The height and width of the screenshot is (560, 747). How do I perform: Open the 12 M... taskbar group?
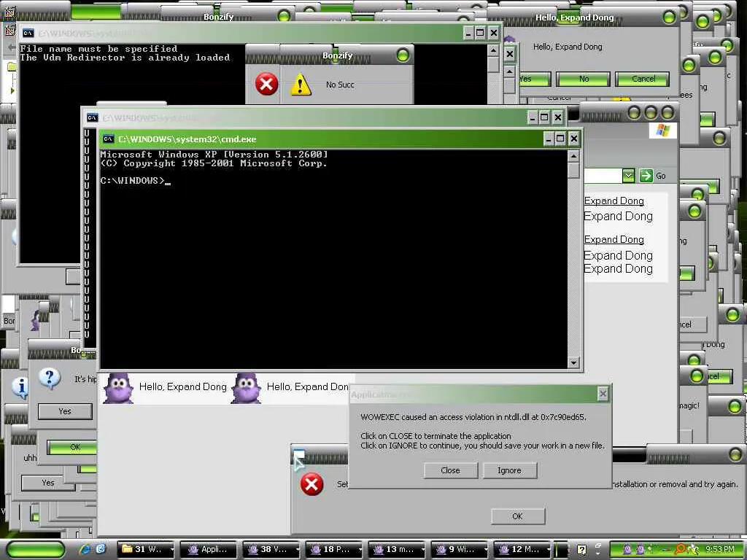click(x=522, y=549)
